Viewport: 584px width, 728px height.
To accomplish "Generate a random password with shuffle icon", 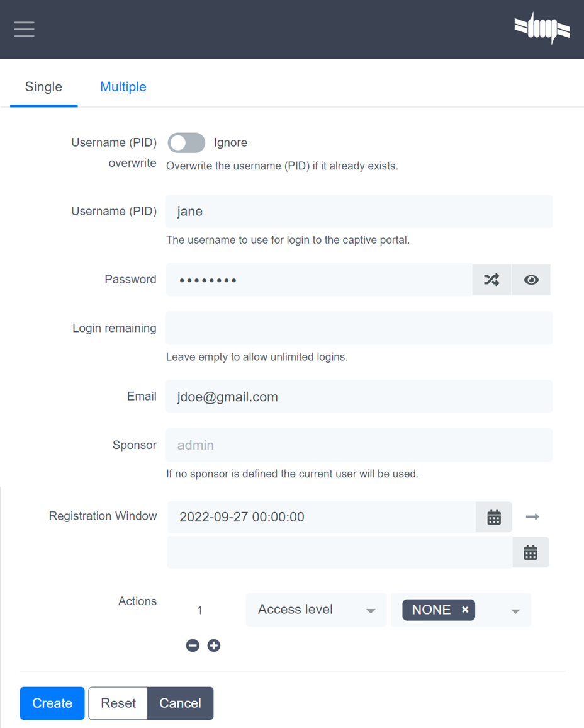I will pos(491,280).
